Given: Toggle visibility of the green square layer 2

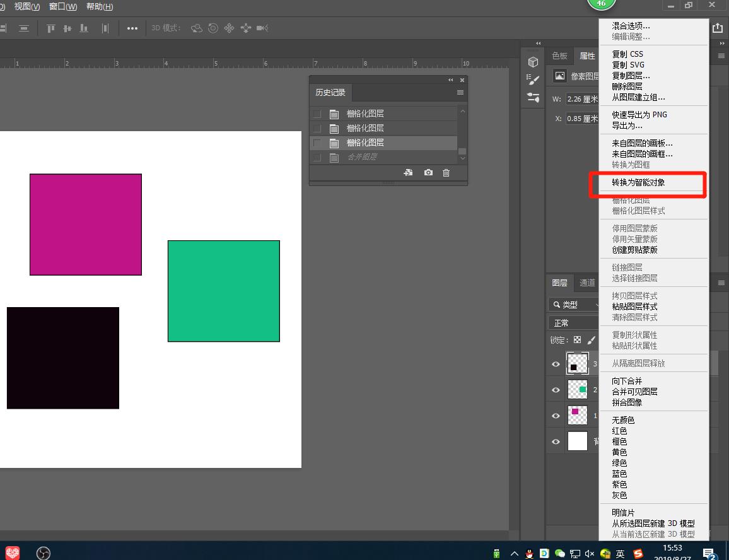Looking at the screenshot, I should click(556, 390).
